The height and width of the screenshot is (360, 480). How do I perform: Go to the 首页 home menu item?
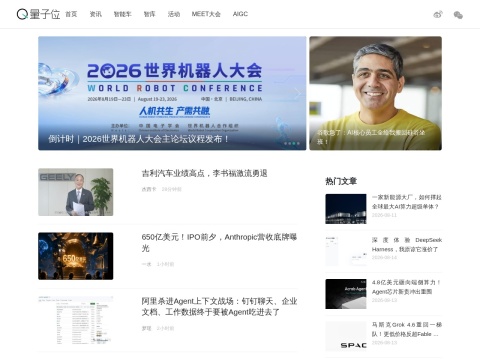coord(71,14)
